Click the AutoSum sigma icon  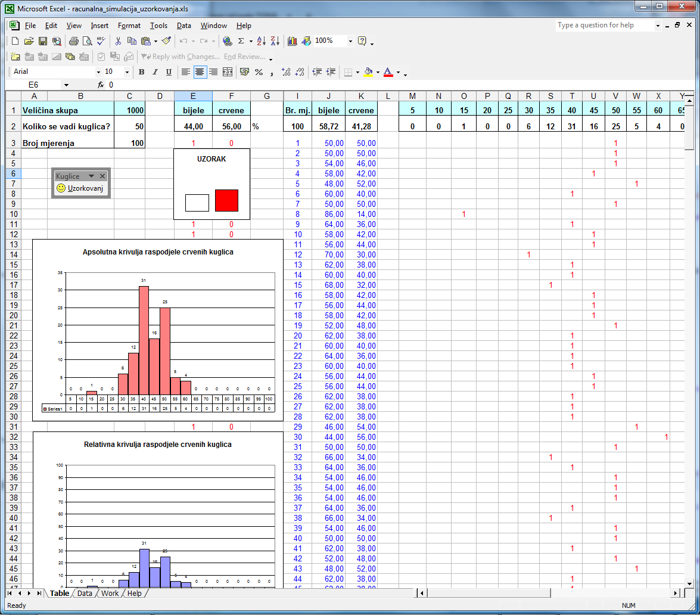click(241, 41)
